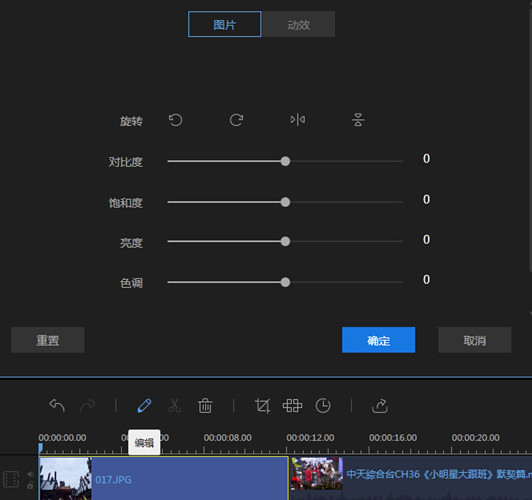
Task: Toggle the track lock icon
Action: click(x=30, y=485)
